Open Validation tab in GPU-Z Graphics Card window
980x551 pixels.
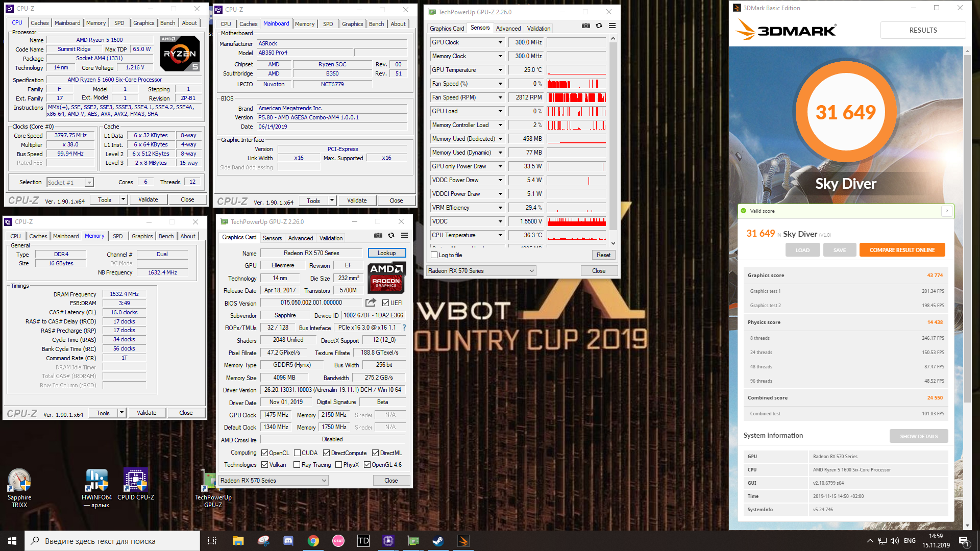[331, 238]
